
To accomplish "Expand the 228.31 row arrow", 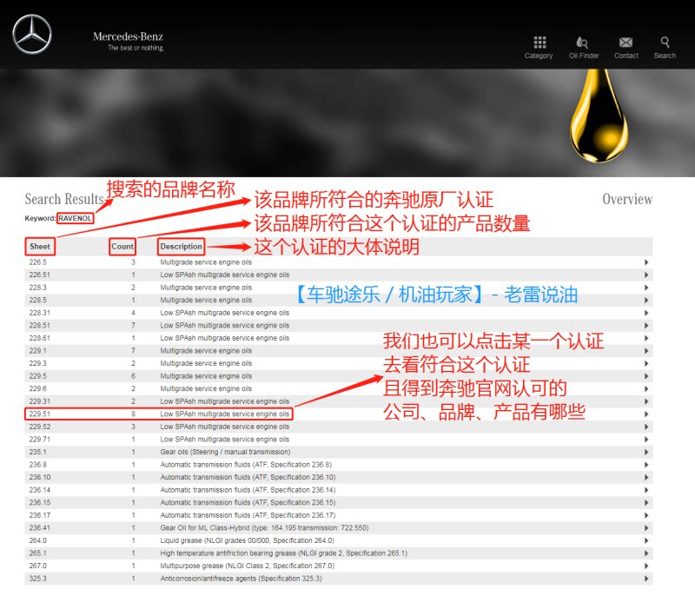I will pyautogui.click(x=646, y=313).
